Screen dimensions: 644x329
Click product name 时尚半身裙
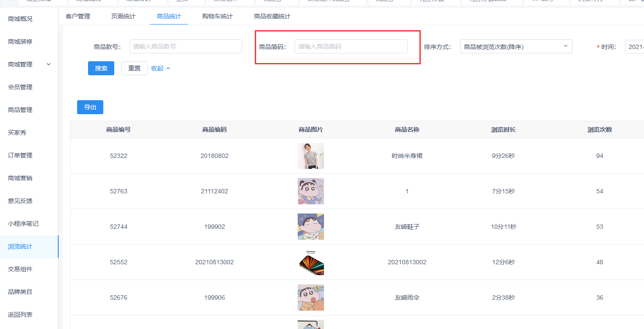click(x=407, y=156)
